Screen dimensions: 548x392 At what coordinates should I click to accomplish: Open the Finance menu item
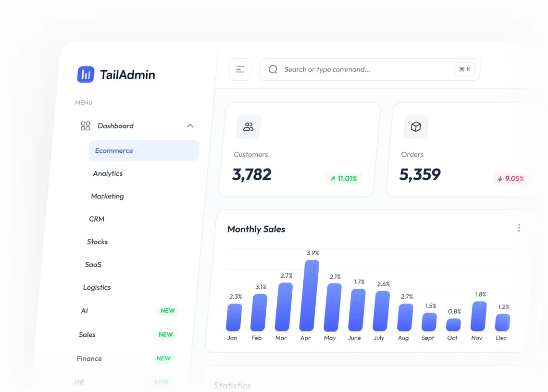click(x=89, y=358)
